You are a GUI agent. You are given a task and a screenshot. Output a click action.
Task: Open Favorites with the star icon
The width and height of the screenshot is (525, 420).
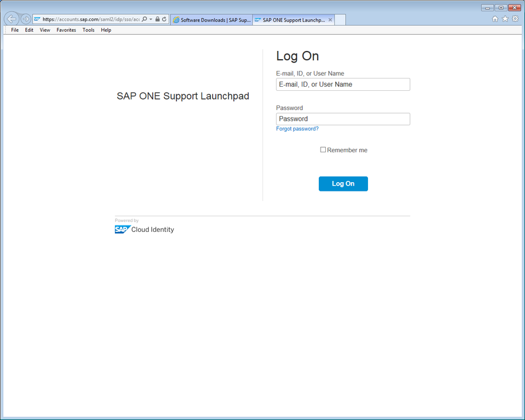pos(504,19)
